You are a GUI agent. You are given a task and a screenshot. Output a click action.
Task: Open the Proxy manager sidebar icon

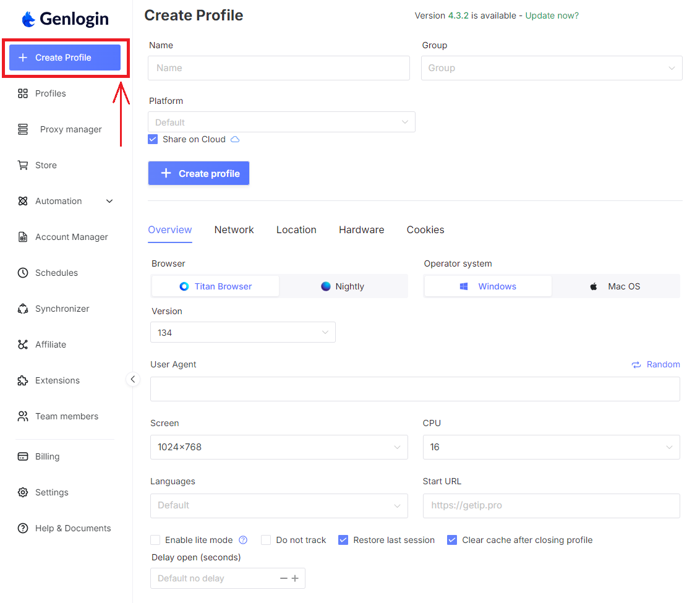point(23,129)
